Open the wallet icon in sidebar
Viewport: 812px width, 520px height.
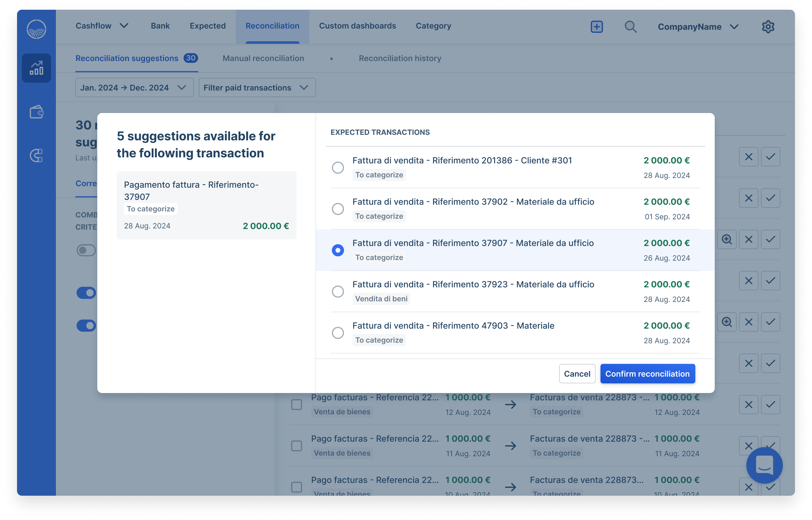(x=36, y=112)
